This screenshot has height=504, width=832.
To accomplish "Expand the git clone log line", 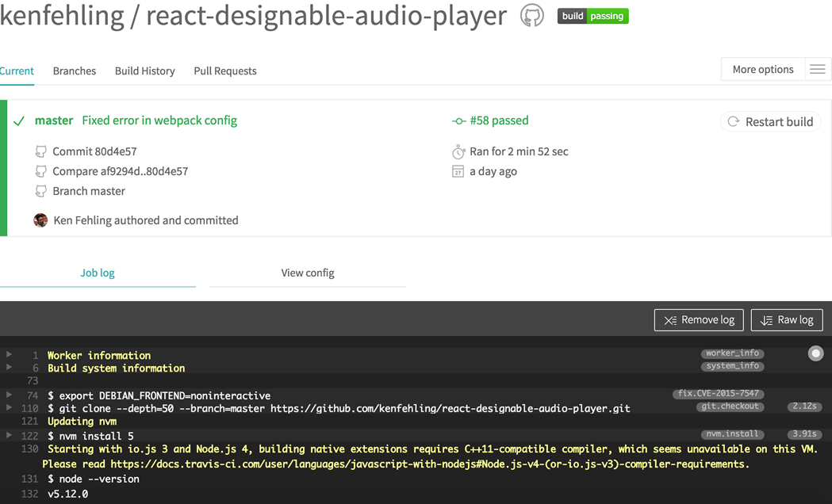I will coord(10,408).
